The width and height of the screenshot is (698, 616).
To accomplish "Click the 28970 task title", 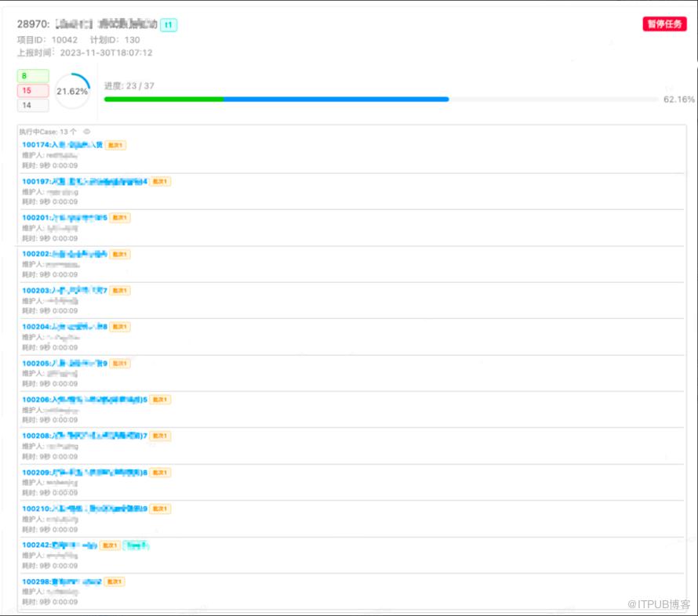I will [87, 24].
